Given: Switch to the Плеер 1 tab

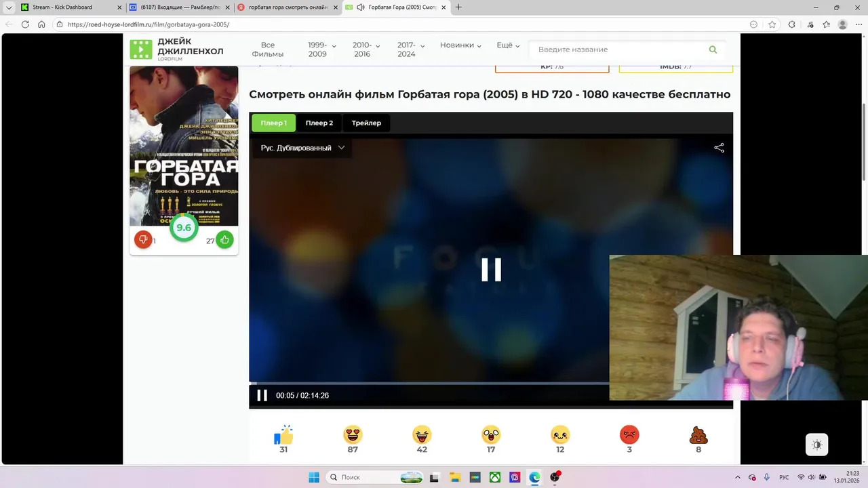Looking at the screenshot, I should pos(273,123).
